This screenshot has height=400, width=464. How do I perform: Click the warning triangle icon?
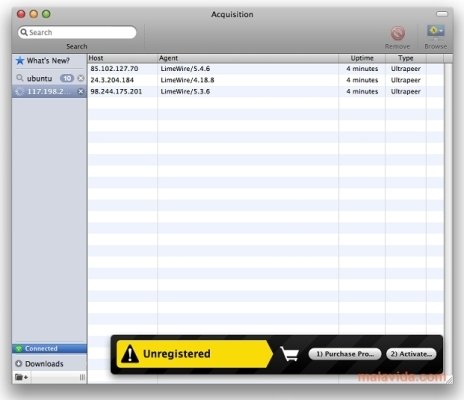[130, 354]
